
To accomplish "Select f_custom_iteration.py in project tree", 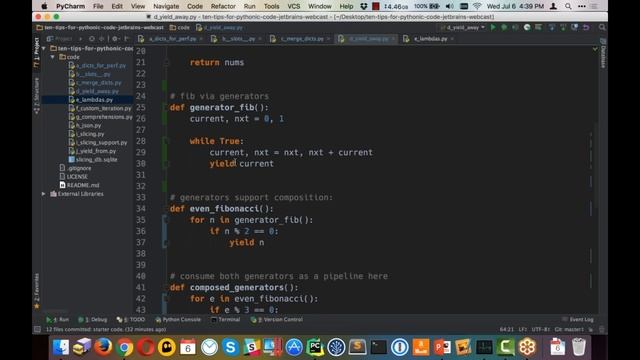I will [104, 108].
